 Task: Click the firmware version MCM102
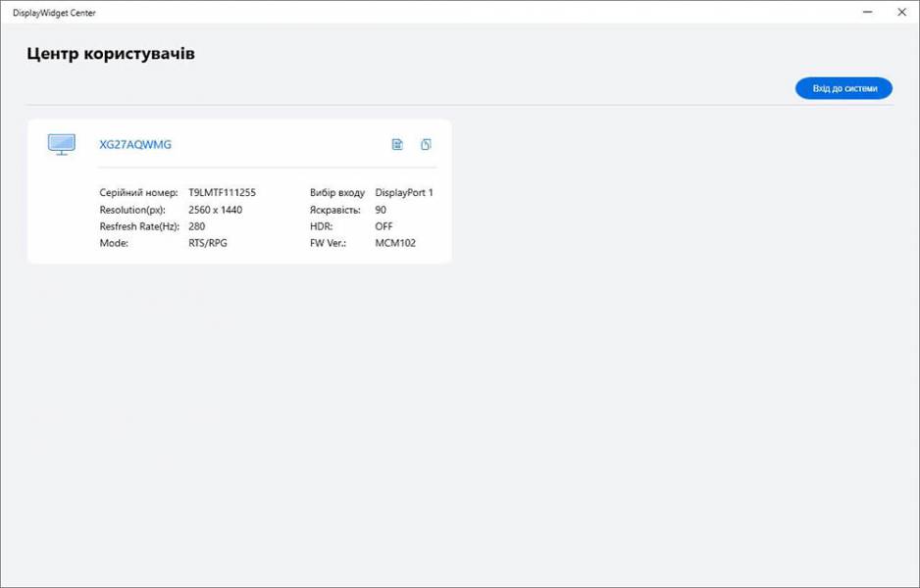(395, 243)
